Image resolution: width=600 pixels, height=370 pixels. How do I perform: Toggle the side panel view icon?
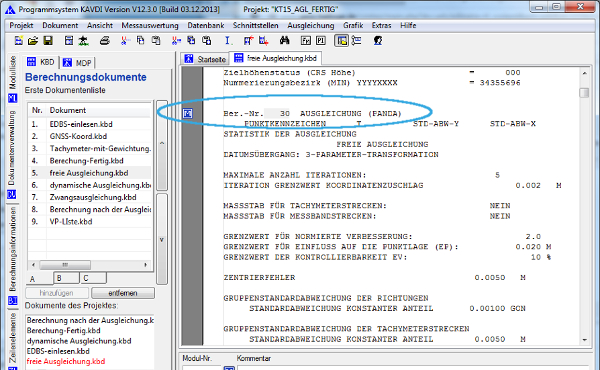(x=342, y=41)
